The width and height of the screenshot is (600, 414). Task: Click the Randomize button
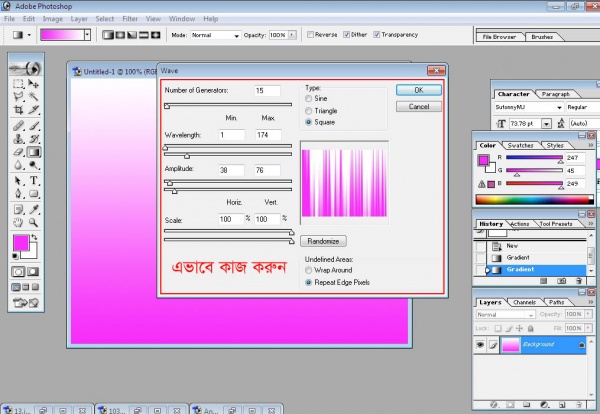323,241
